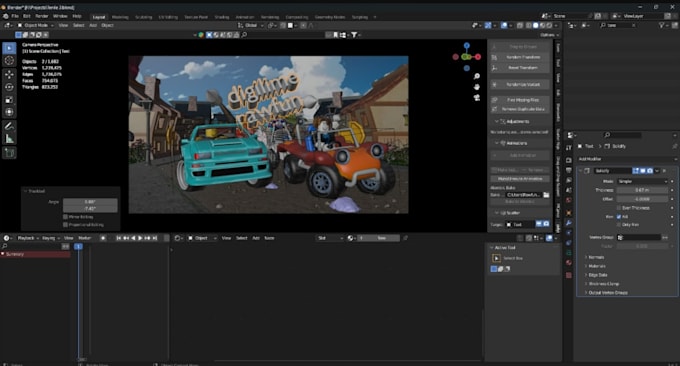Open the Window menu
The height and width of the screenshot is (366, 680).
pos(60,16)
